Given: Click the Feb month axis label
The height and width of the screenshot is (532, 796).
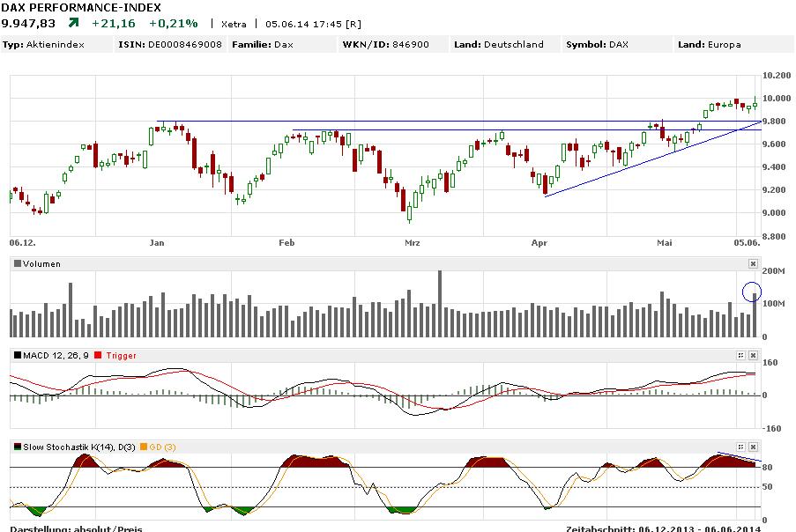Looking at the screenshot, I should click(x=286, y=243).
